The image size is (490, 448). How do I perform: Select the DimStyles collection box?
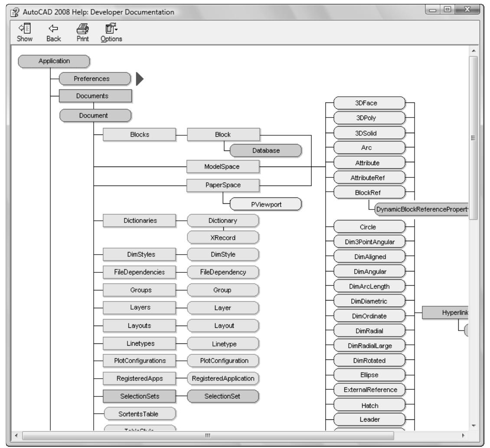[139, 254]
